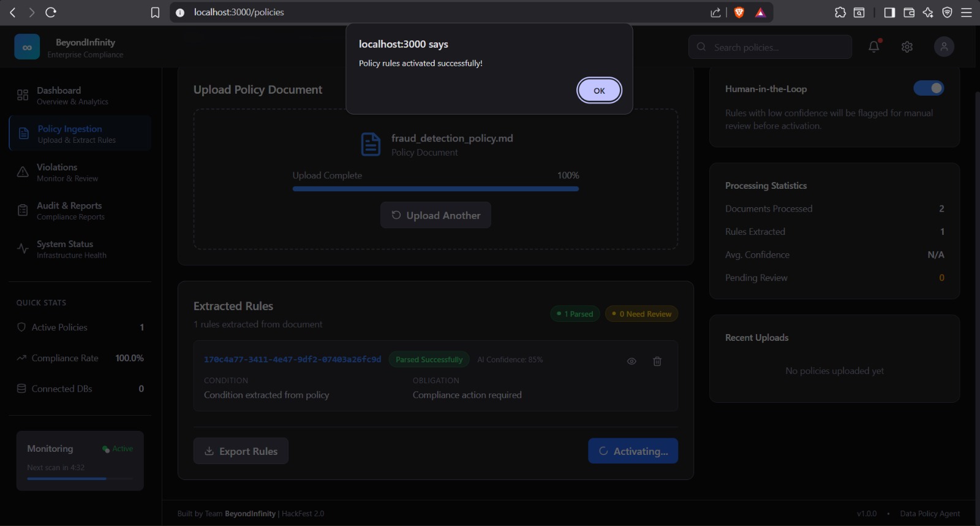The width and height of the screenshot is (980, 526).
Task: Open the browser hamburger menu
Action: pos(967,12)
